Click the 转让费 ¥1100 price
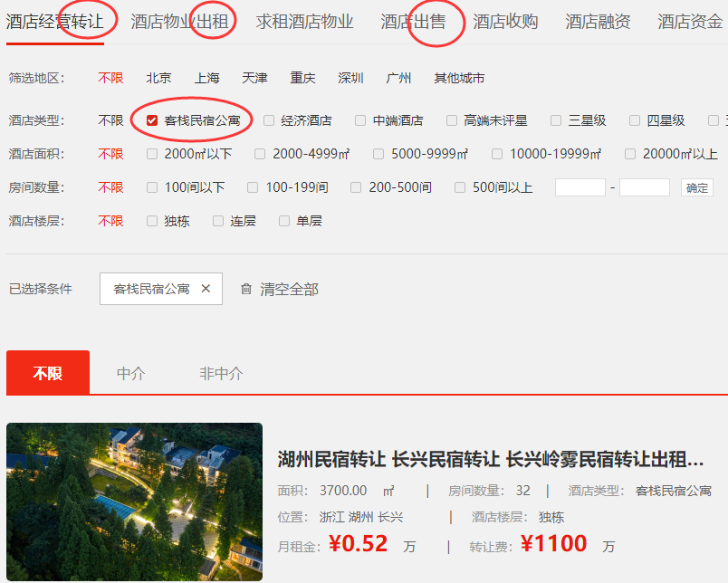This screenshot has height=583, width=728. (553, 543)
